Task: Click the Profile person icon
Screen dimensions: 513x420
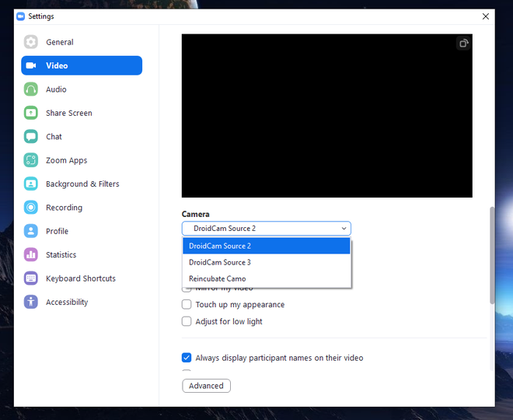Action: [31, 231]
